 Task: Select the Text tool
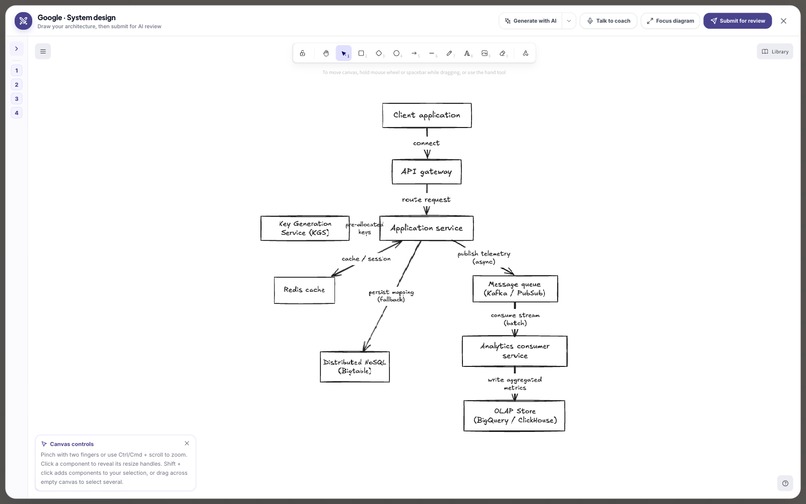tap(467, 53)
